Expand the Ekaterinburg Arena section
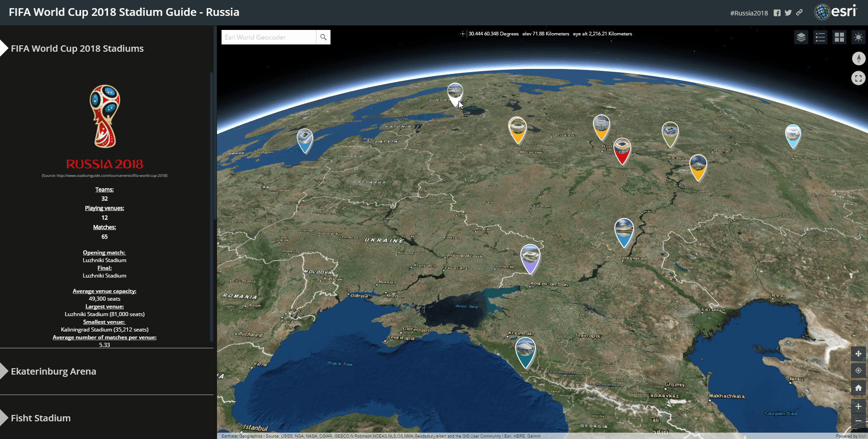 [54, 371]
